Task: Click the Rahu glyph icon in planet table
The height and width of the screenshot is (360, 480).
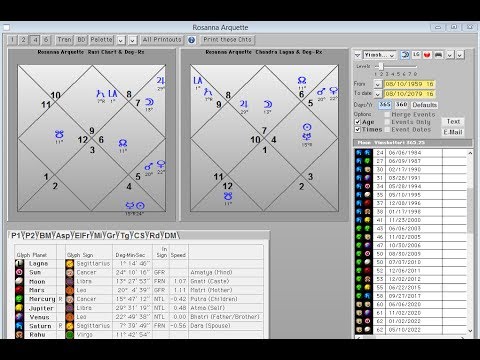Action: point(19,334)
